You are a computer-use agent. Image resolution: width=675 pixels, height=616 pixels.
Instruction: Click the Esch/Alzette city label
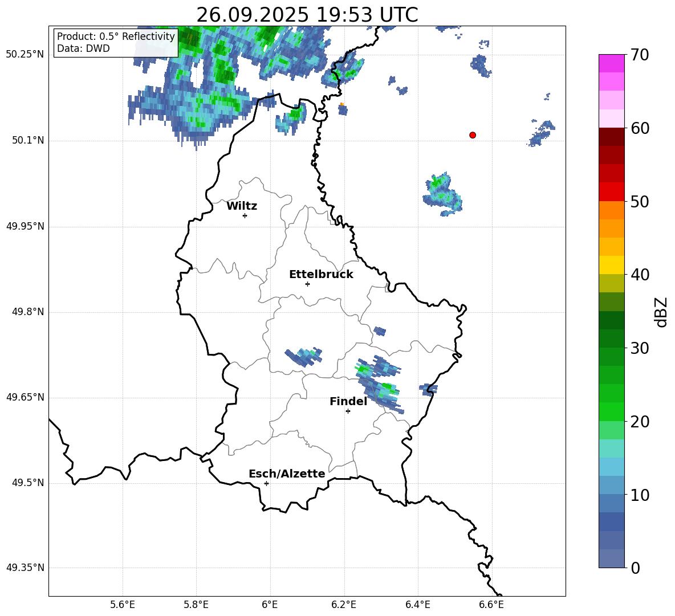coord(287,474)
